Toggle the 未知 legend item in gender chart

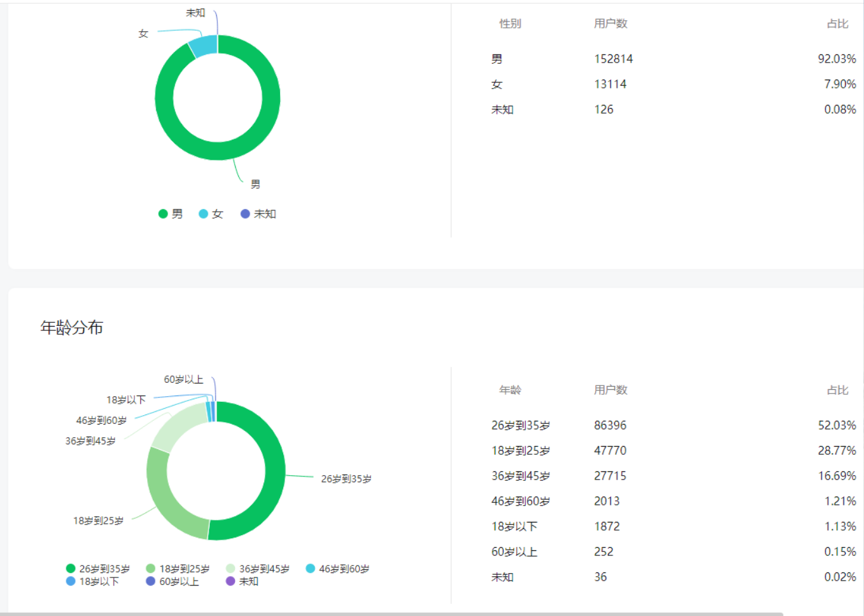[x=259, y=214]
